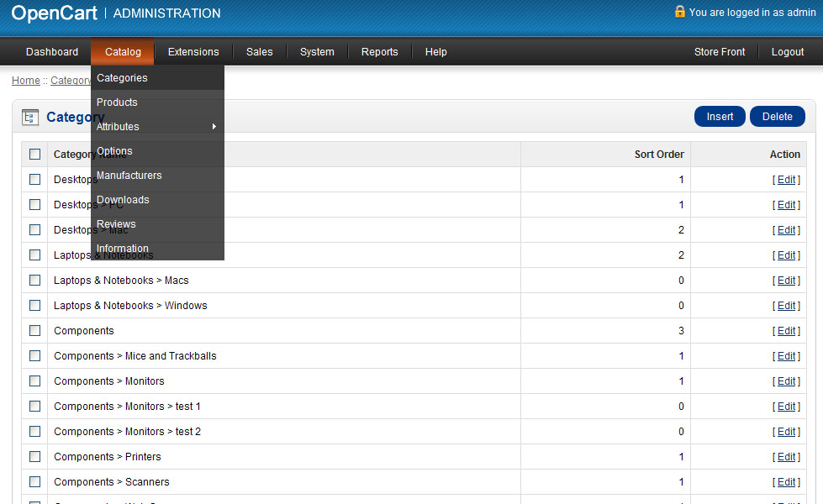Tick the select-all checkbox in table header

34,155
